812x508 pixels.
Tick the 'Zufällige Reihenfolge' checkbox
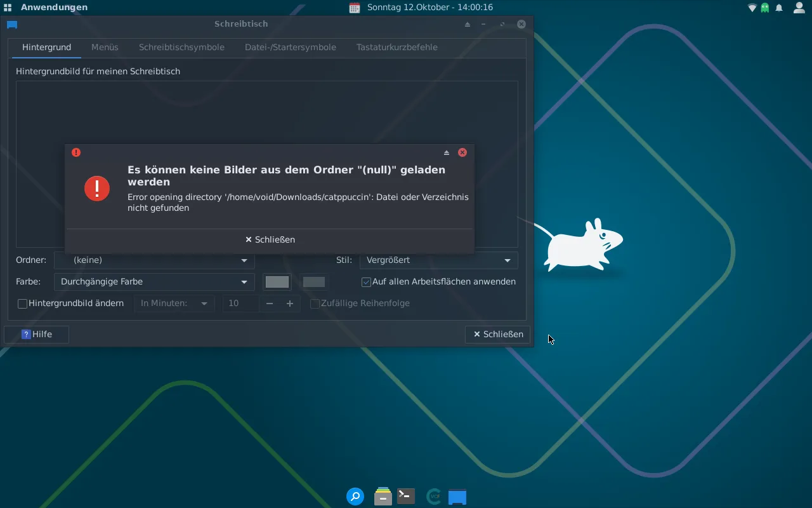coord(315,304)
